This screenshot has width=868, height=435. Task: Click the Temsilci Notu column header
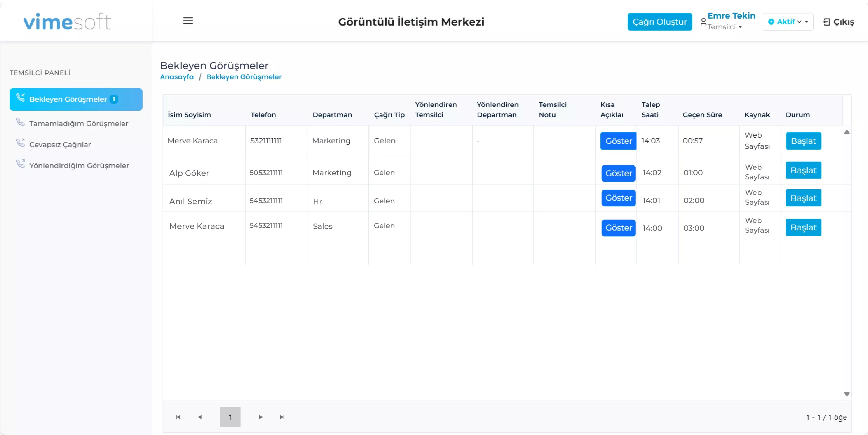(553, 110)
